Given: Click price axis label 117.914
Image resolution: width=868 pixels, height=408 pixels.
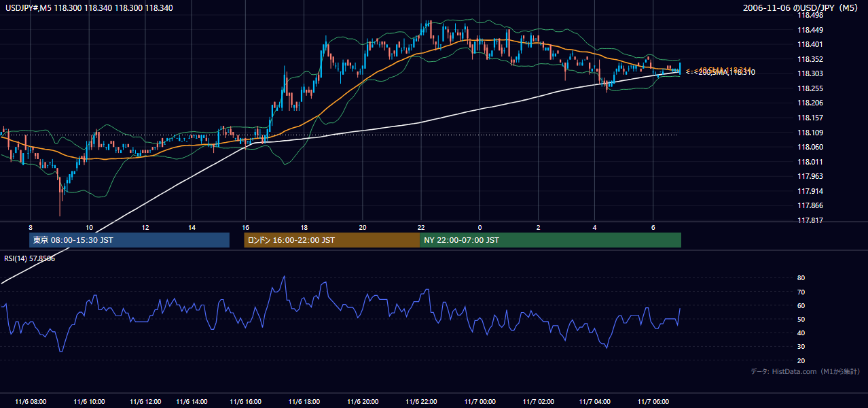Looking at the screenshot, I should click(810, 191).
